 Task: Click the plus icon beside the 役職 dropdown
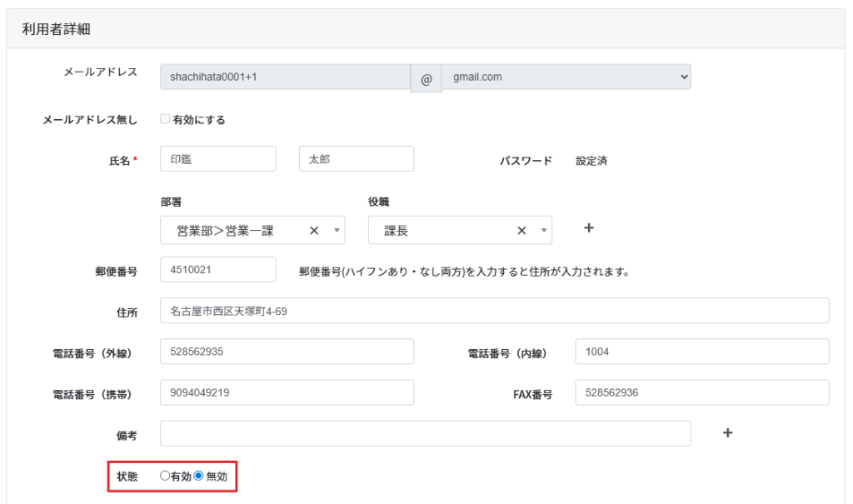(588, 228)
